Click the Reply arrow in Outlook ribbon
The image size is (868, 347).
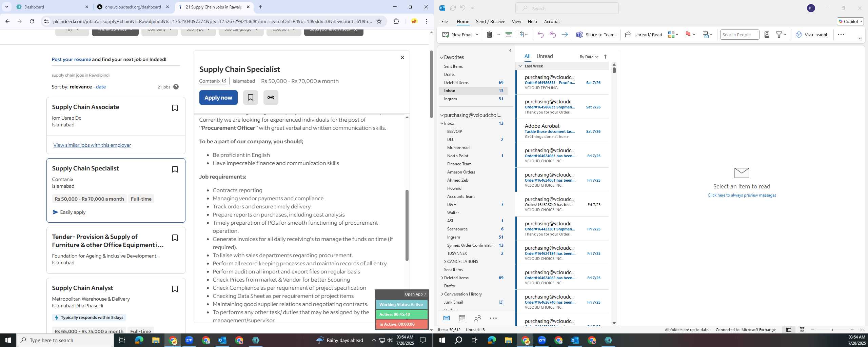pos(540,35)
